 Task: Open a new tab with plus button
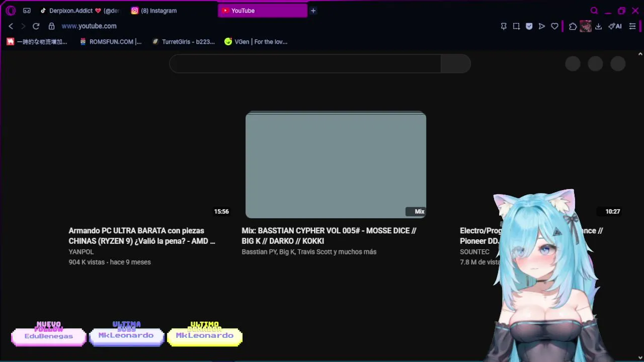pos(313,11)
